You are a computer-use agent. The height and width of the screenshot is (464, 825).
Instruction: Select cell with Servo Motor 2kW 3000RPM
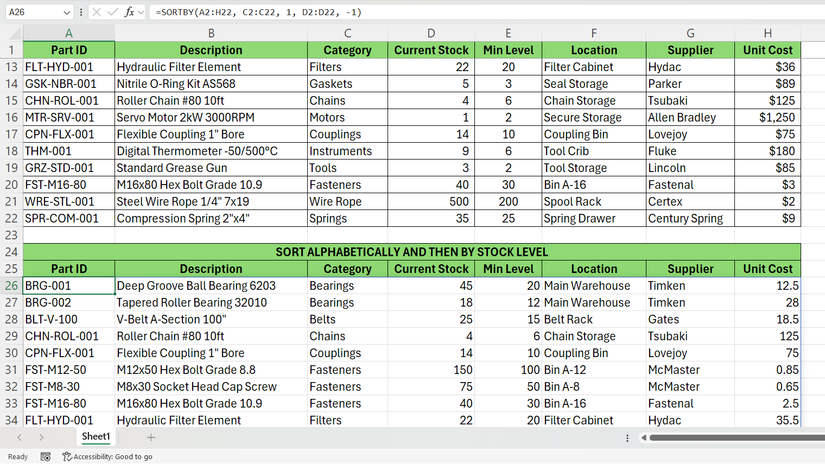[211, 117]
